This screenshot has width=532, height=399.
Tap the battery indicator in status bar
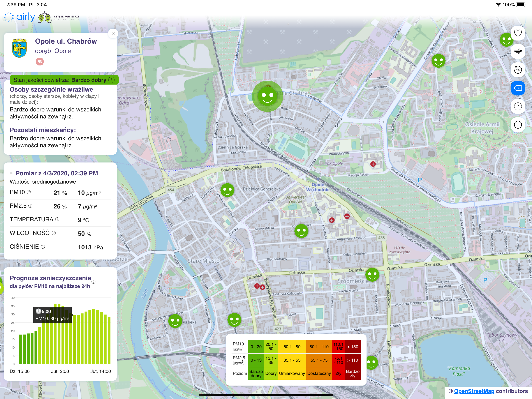point(521,4)
